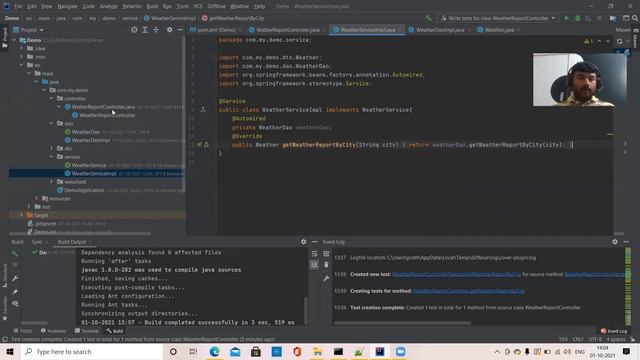Start debugging with the green bug icon

point(578,18)
